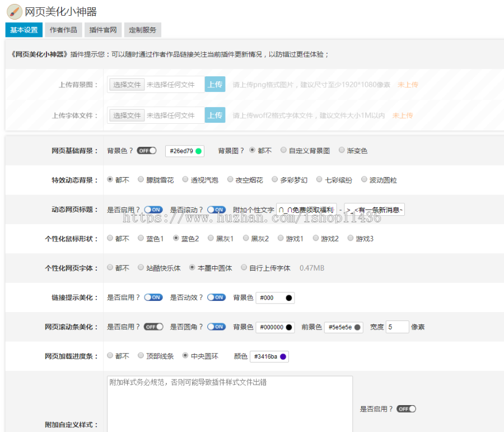The height and width of the screenshot is (432, 504).
Task: Enable the 是否启用 toggle for 附加自定义样式
Action: pyautogui.click(x=405, y=408)
